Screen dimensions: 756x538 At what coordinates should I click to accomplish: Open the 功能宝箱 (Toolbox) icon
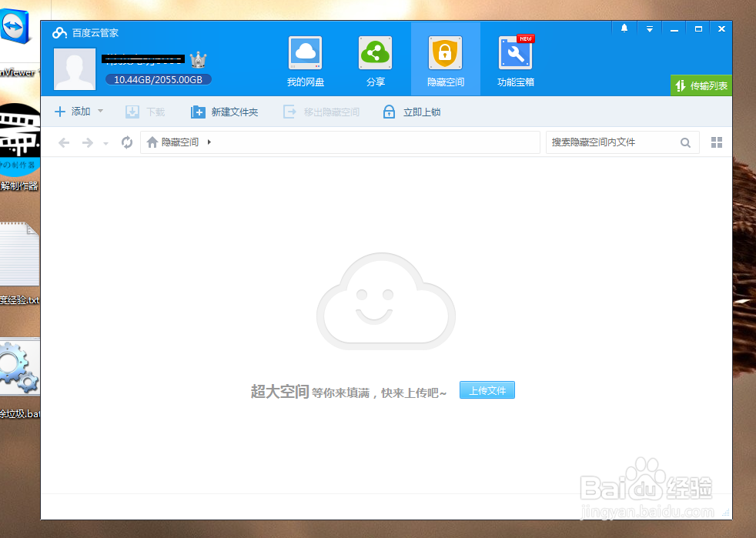[x=514, y=59]
